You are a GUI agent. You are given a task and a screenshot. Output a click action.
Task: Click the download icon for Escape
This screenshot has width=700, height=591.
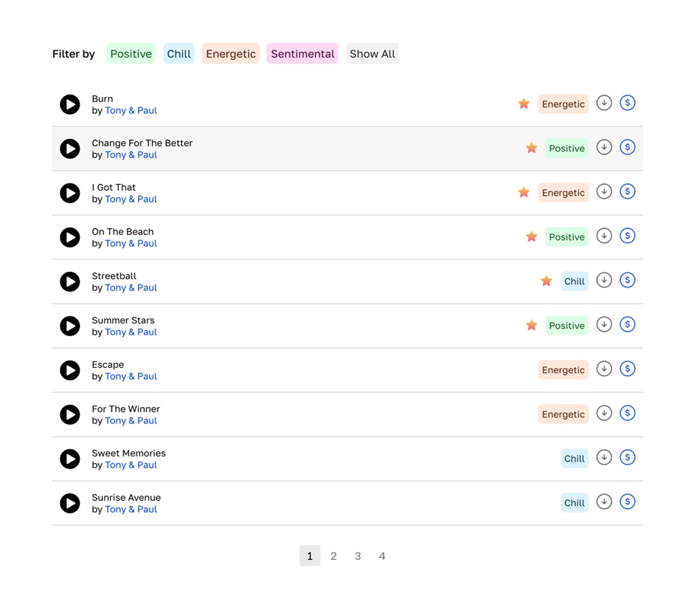point(604,369)
